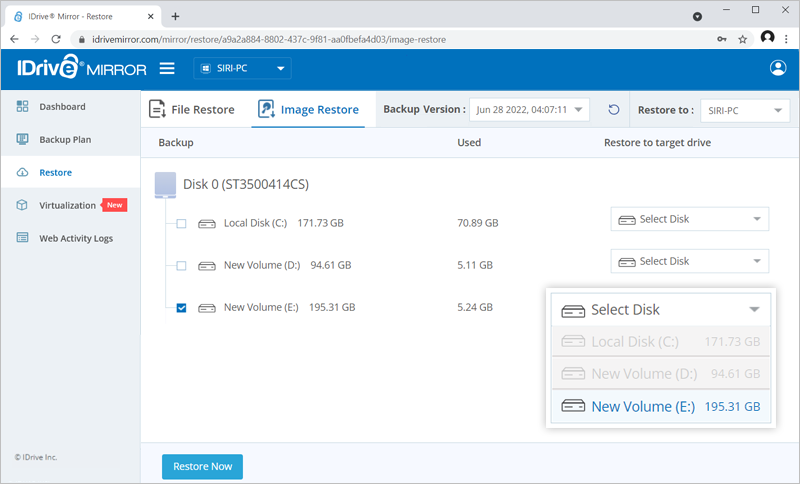Choose disabled New Volume (D:) 94.61 GB option
This screenshot has width=800, height=484.
click(661, 373)
